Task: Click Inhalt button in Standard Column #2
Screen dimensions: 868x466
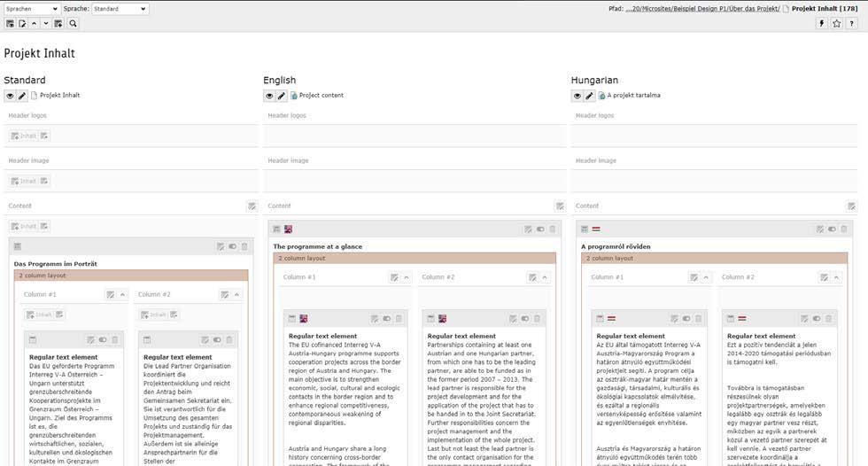Action: (153, 315)
